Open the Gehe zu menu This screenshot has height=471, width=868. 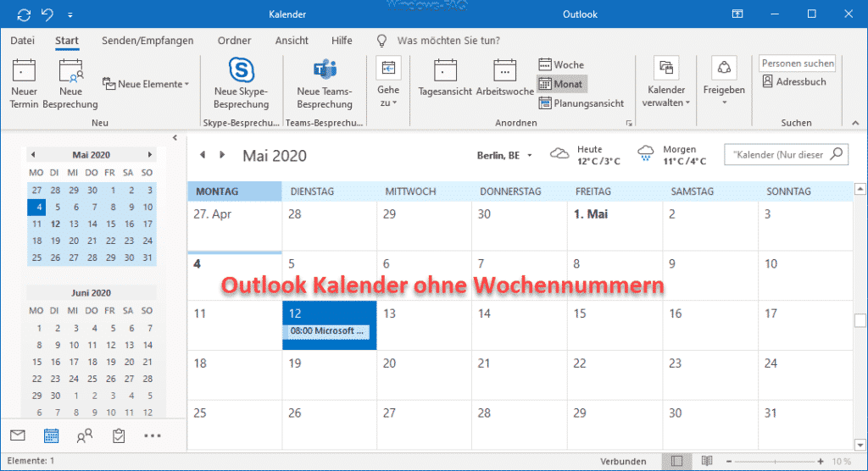point(388,82)
